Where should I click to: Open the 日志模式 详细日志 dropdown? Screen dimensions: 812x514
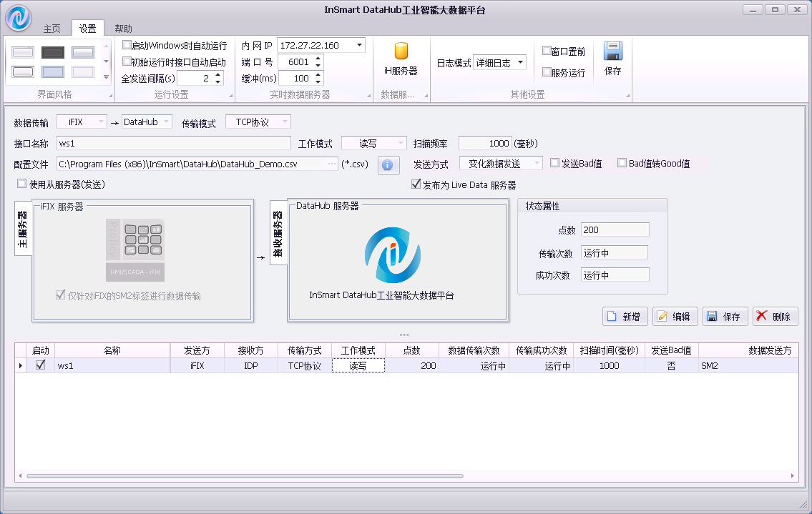pyautogui.click(x=520, y=62)
